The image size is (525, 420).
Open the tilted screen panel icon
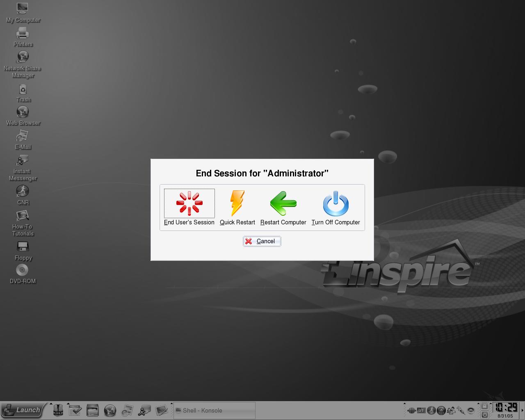pyautogui.click(x=162, y=410)
